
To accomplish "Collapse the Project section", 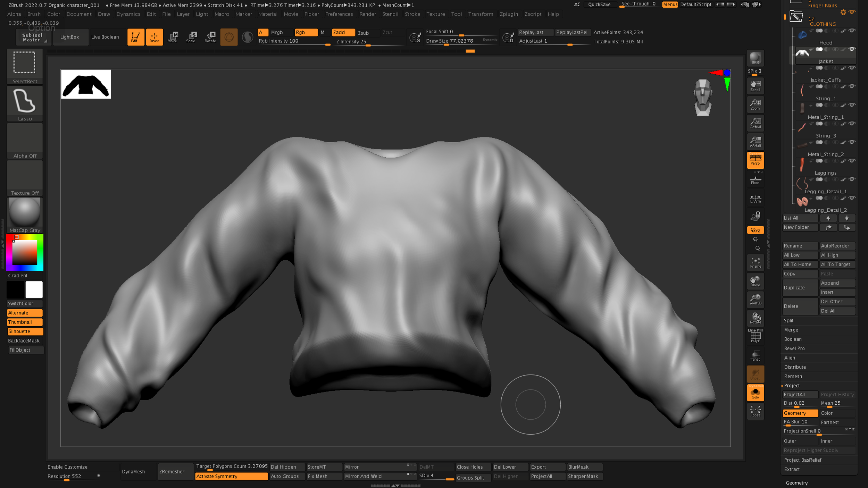I will tap(792, 386).
